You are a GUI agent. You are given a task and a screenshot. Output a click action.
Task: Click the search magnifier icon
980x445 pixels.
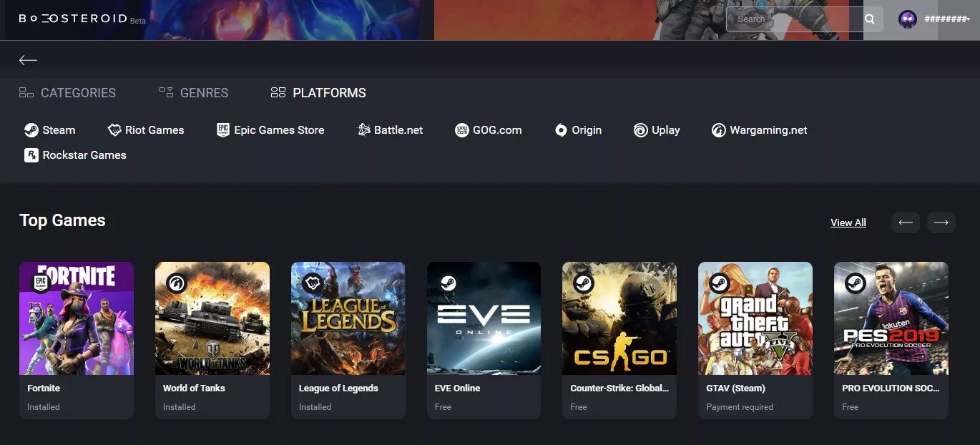click(870, 19)
